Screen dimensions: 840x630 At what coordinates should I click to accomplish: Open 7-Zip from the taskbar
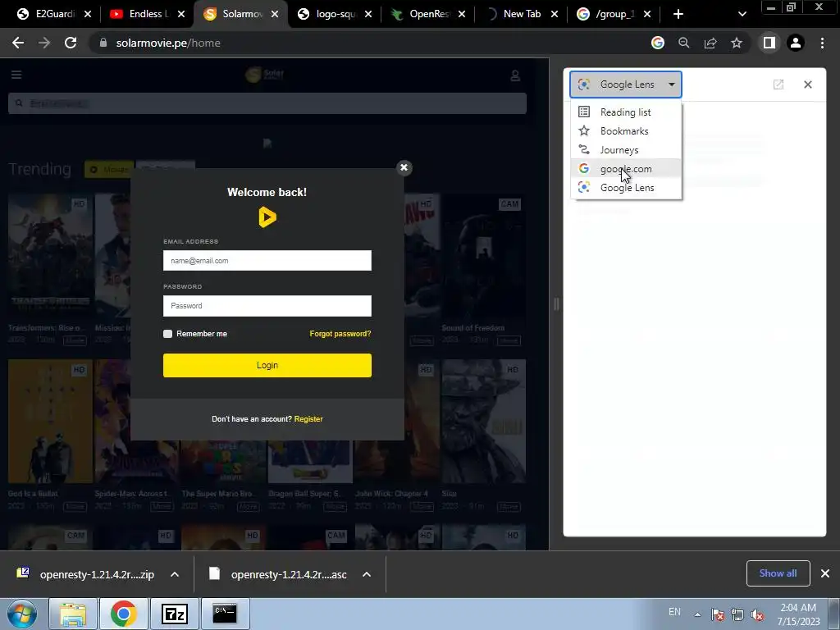175,614
